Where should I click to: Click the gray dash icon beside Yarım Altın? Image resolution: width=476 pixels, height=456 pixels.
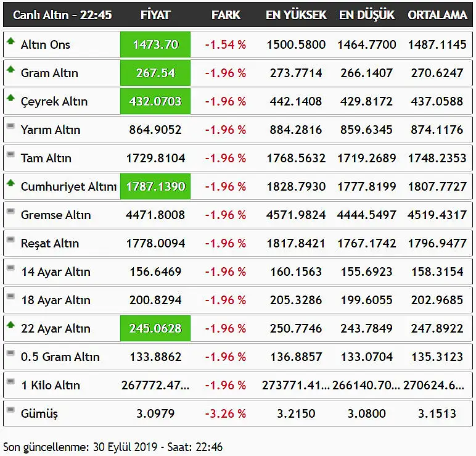[x=10, y=126]
